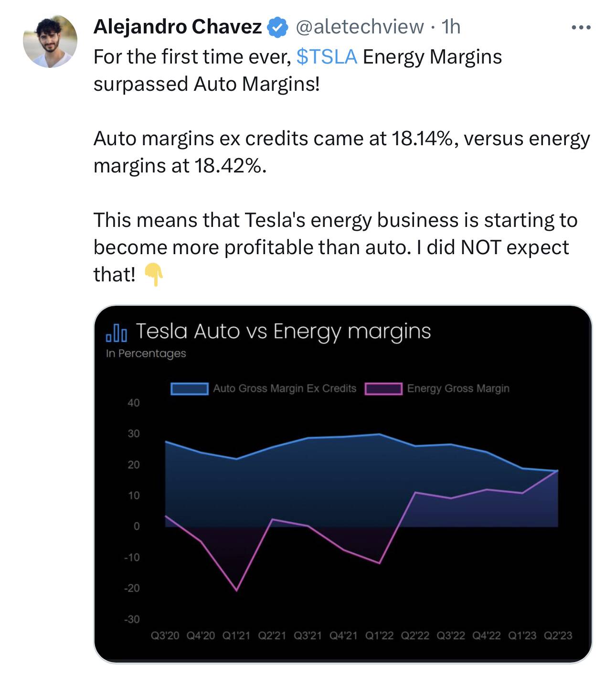616x676 pixels.
Task: Click the "Tesla Auto vs Energy margins" chart title
Action: click(283, 331)
